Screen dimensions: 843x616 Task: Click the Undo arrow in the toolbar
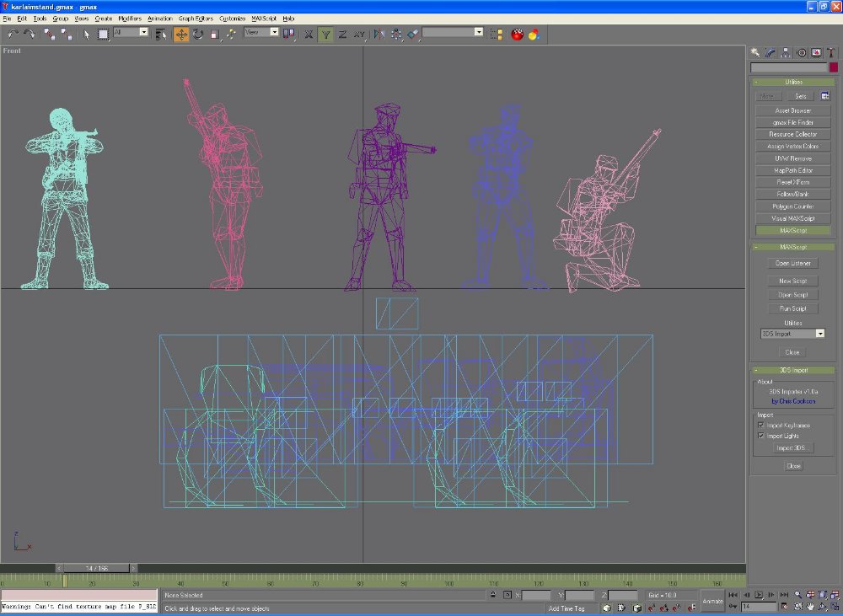[x=13, y=34]
